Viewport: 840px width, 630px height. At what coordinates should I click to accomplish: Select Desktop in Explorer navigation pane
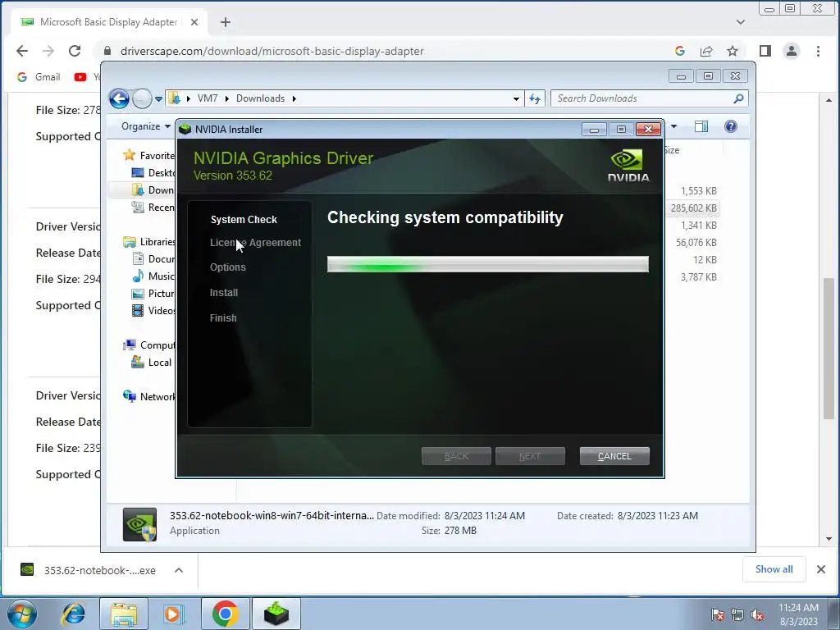153,172
